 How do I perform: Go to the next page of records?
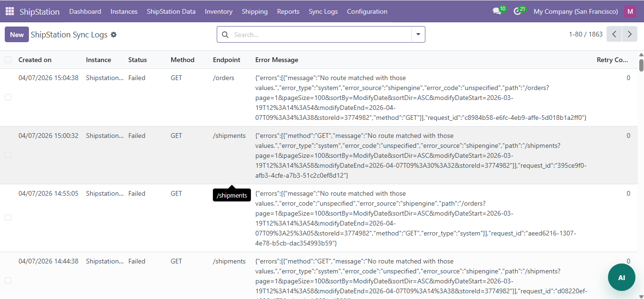coord(630,34)
